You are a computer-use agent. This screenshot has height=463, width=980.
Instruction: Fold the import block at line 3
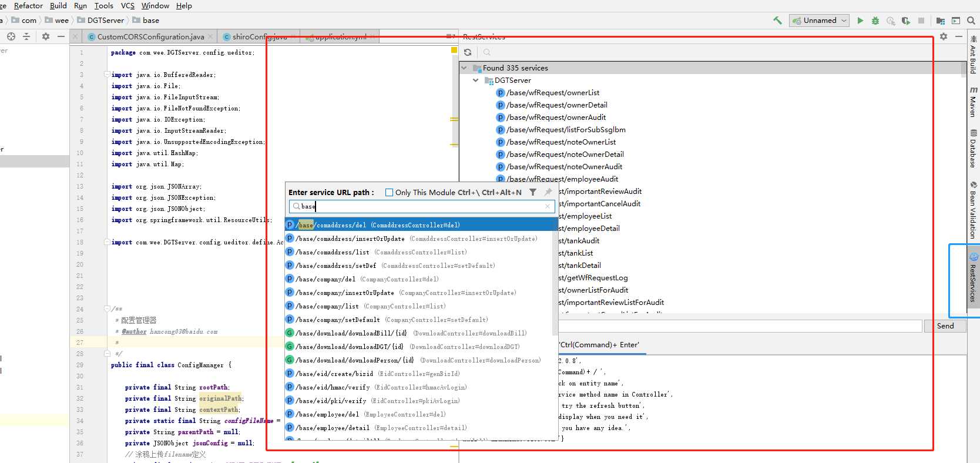click(106, 75)
